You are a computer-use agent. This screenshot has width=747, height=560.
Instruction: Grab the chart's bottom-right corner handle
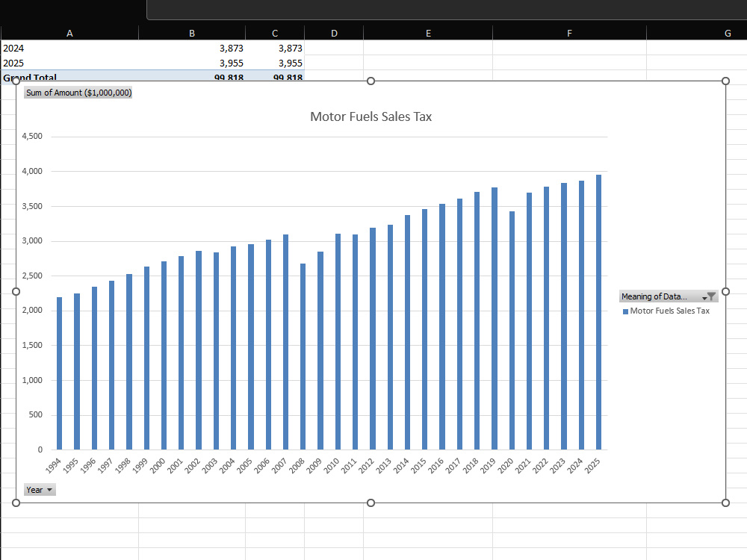(x=725, y=503)
